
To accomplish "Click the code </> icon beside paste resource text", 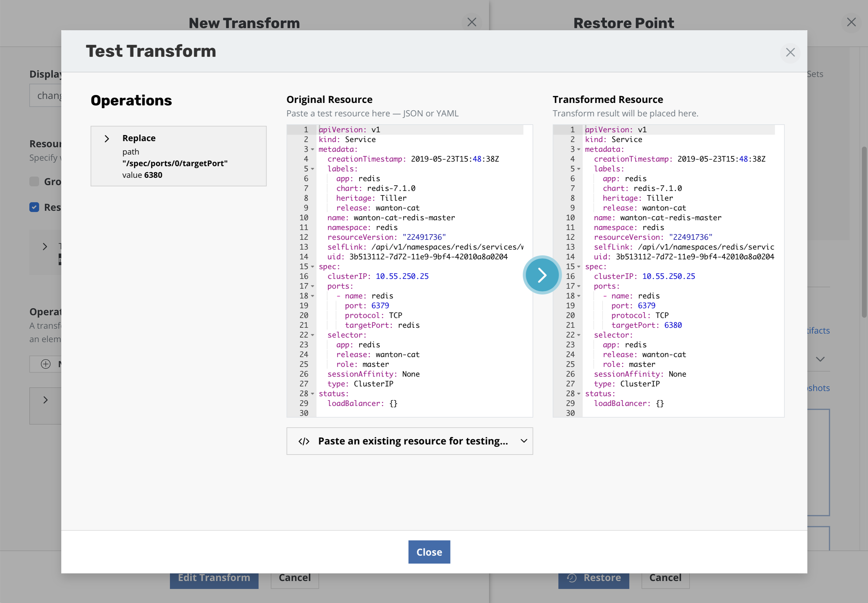I will pyautogui.click(x=304, y=441).
